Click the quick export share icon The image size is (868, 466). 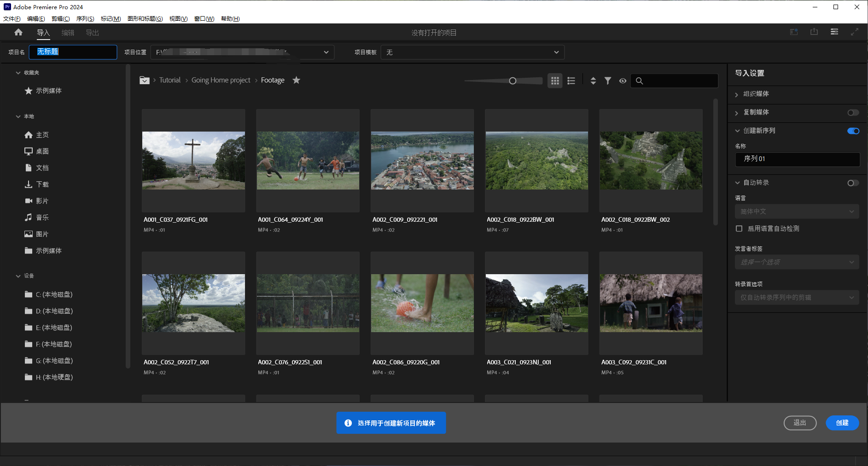tap(814, 32)
